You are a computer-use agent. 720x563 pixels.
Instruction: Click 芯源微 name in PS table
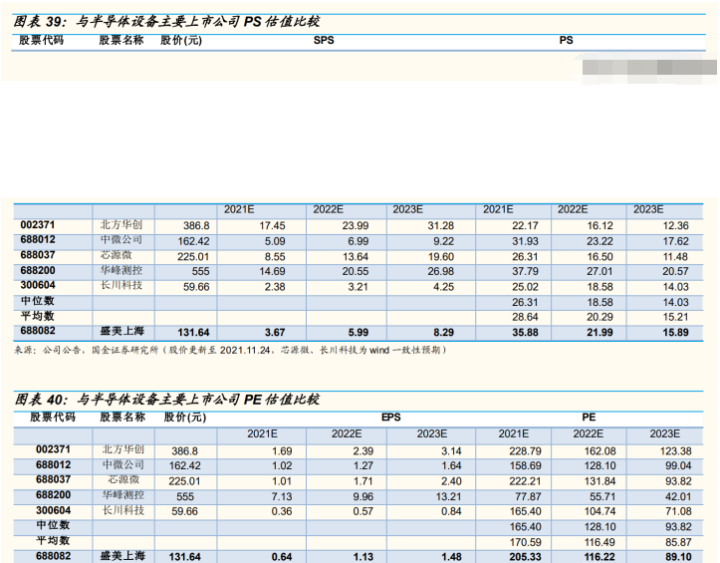[x=117, y=255]
